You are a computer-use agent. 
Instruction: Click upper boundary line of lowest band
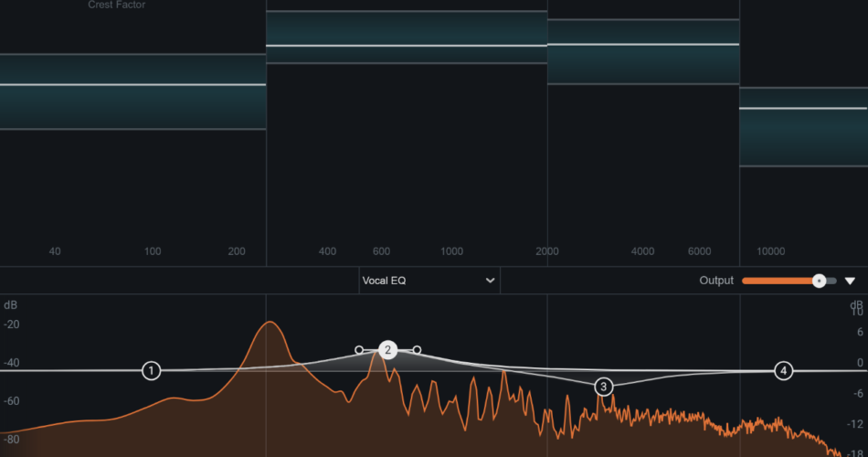click(132, 55)
